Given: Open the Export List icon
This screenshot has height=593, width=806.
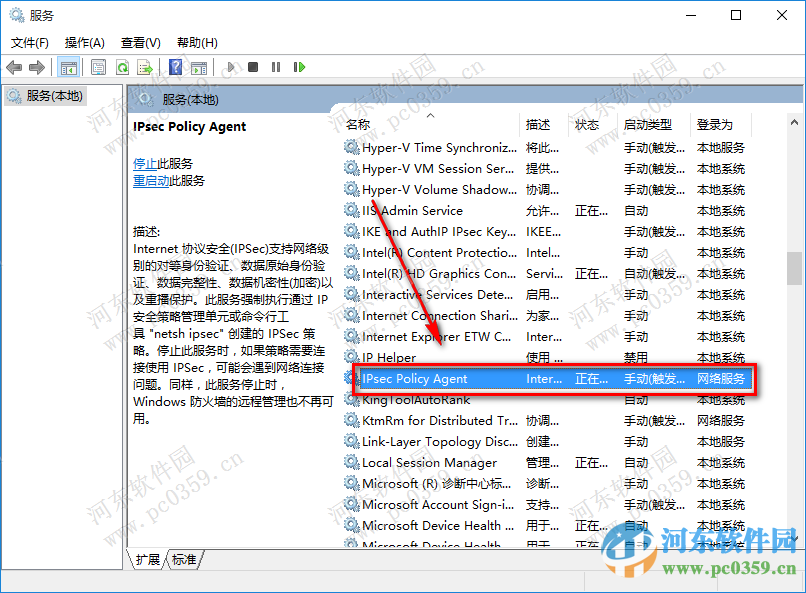Looking at the screenshot, I should (x=145, y=67).
